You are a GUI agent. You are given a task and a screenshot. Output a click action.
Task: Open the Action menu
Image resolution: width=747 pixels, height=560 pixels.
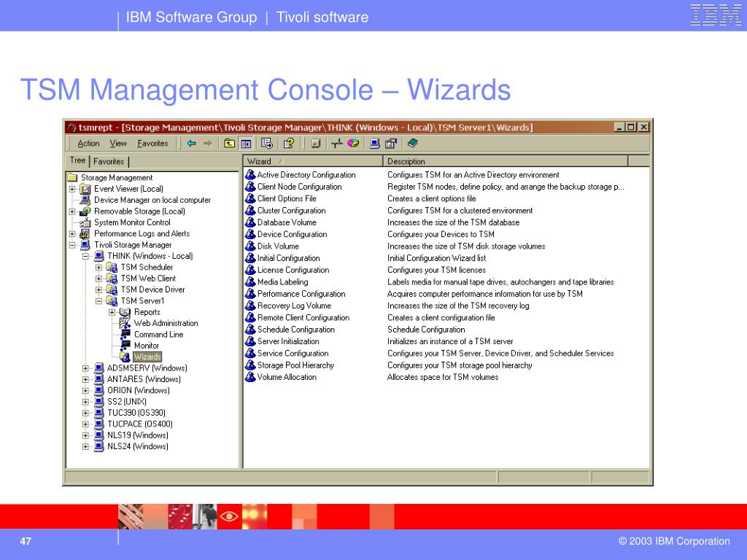pyautogui.click(x=88, y=144)
